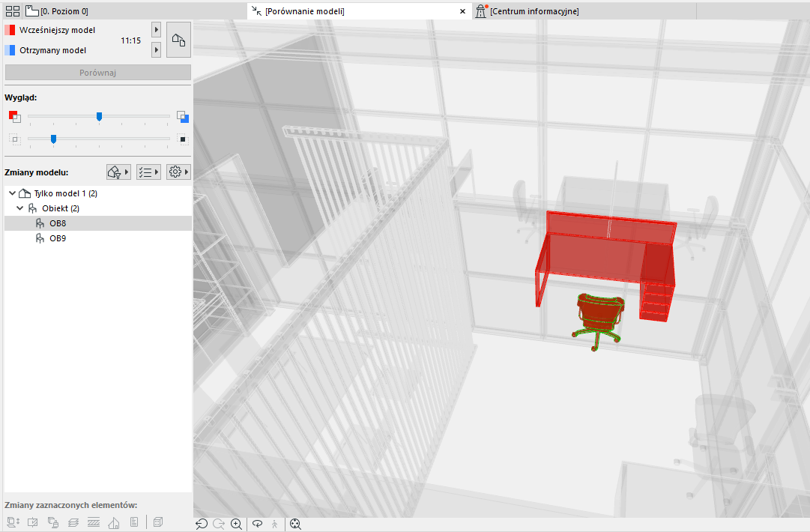Select the OB9 object entry
The width and height of the screenshot is (810, 532).
click(x=97, y=238)
